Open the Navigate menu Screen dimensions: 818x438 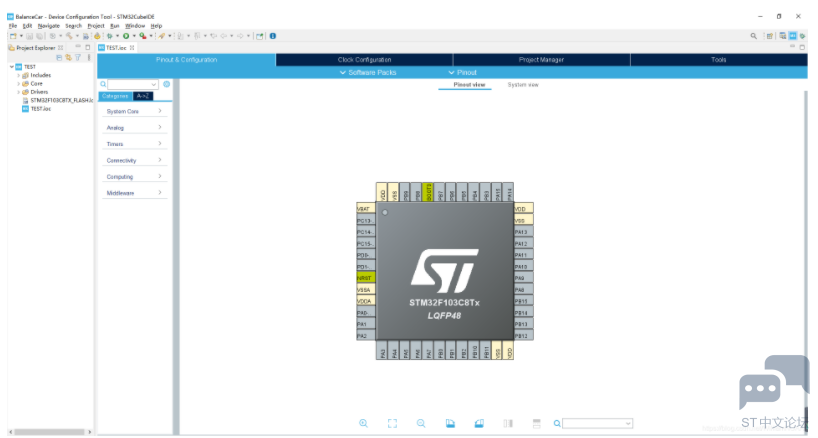pyautogui.click(x=49, y=26)
